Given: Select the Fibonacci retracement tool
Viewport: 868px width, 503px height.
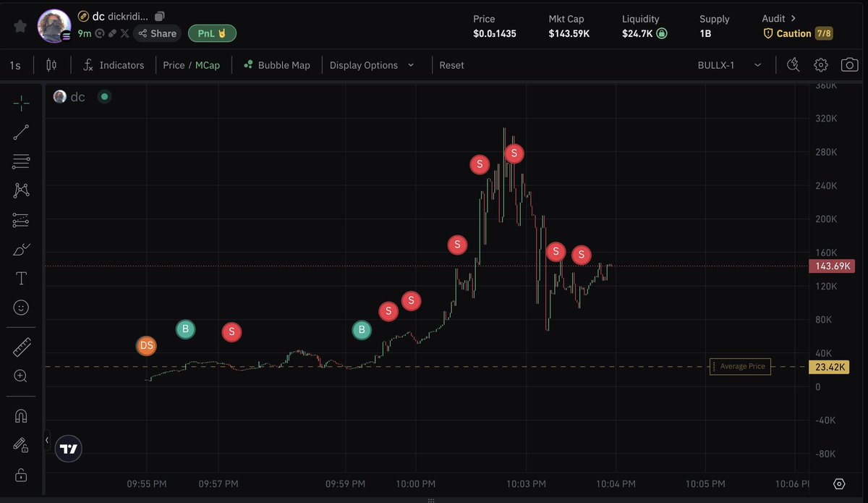Looking at the screenshot, I should (x=21, y=161).
